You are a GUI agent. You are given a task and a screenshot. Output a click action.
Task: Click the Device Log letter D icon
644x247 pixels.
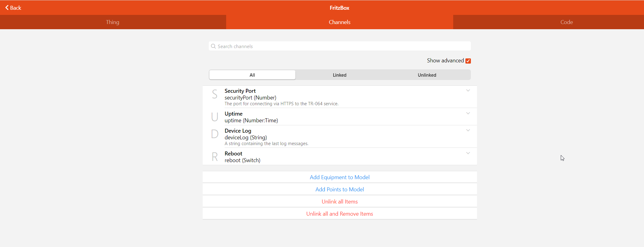tap(215, 134)
